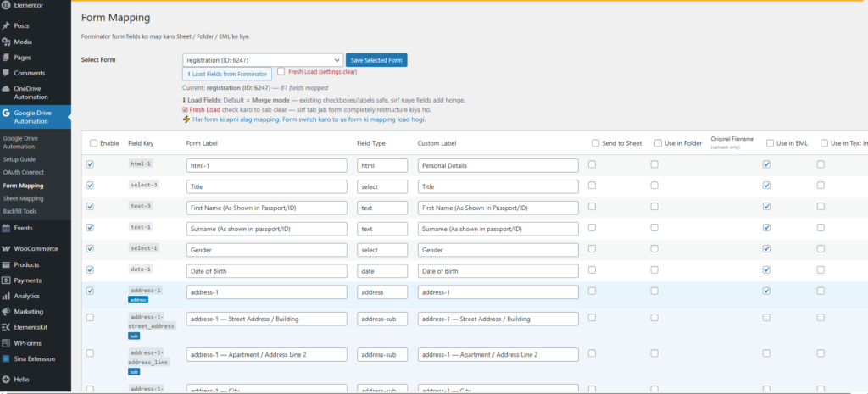Click the WooCommerce sidebar icon
This screenshot has width=868, height=394.
[x=6, y=249]
